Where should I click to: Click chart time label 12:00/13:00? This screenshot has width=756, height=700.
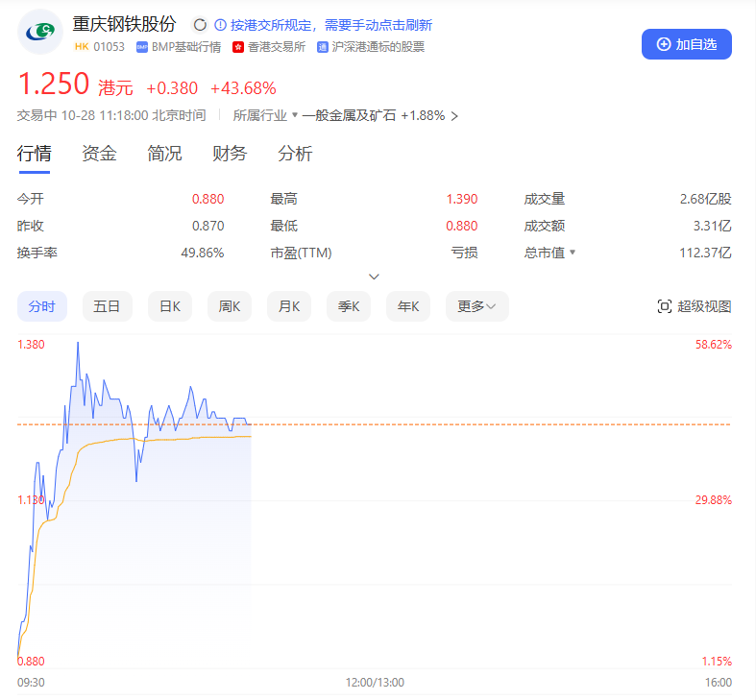coord(375,683)
